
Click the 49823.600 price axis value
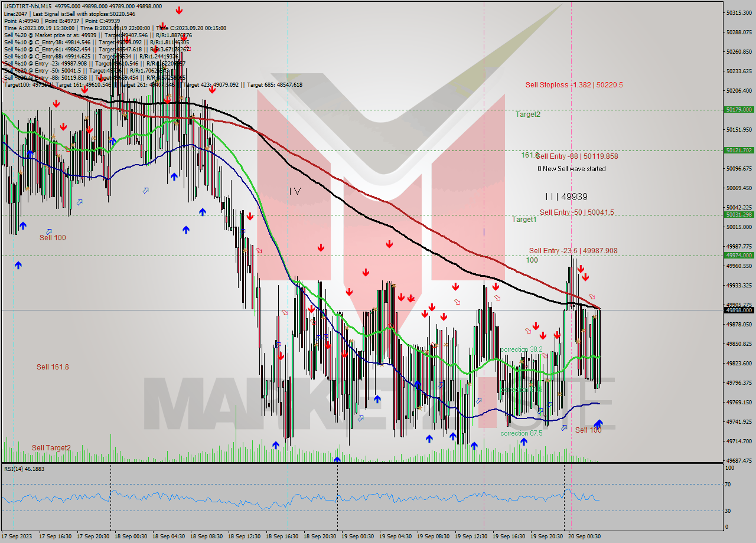click(739, 363)
